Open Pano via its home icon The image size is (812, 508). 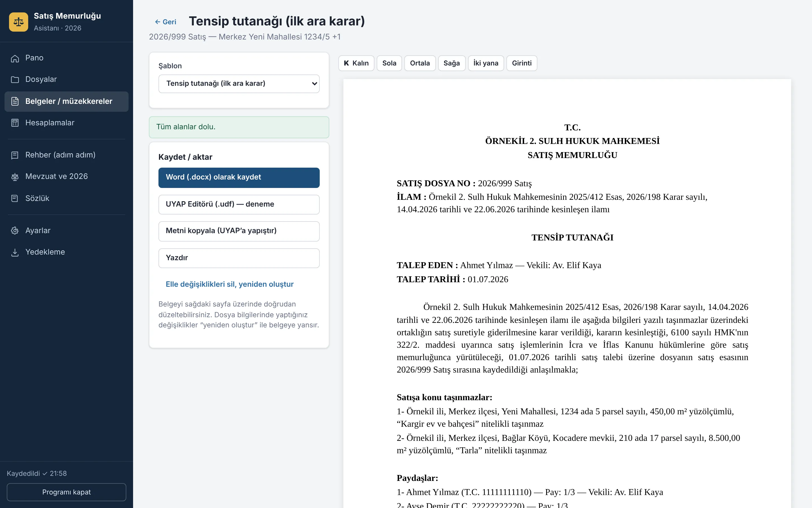(x=15, y=58)
